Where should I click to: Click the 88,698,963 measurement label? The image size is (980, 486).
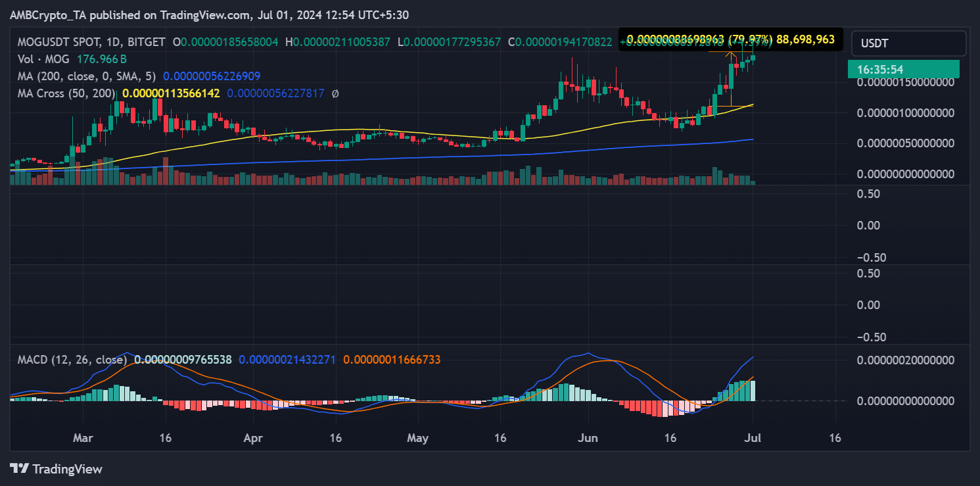[806, 39]
